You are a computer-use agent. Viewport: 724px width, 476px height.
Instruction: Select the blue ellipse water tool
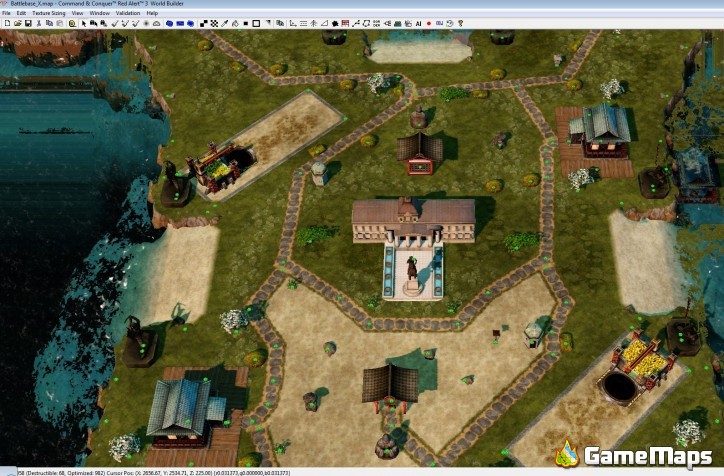pyautogui.click(x=169, y=23)
